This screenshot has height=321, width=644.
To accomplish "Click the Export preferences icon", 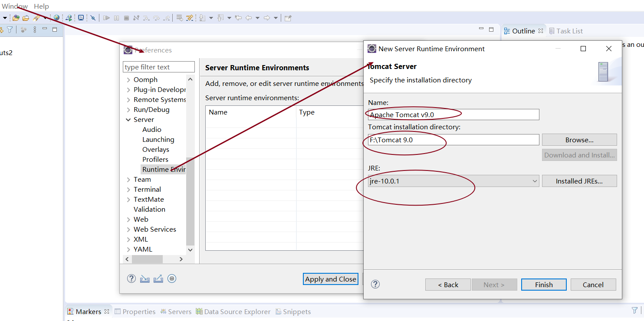I will 158,278.
